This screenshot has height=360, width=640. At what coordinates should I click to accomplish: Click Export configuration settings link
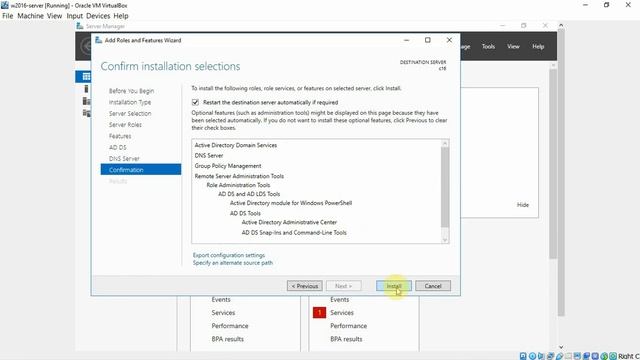[229, 255]
